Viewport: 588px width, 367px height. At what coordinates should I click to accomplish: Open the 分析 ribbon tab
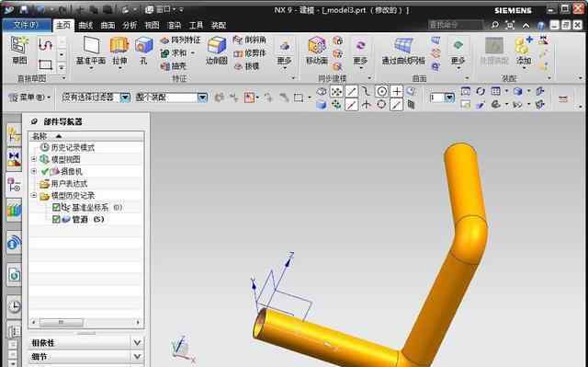(130, 26)
